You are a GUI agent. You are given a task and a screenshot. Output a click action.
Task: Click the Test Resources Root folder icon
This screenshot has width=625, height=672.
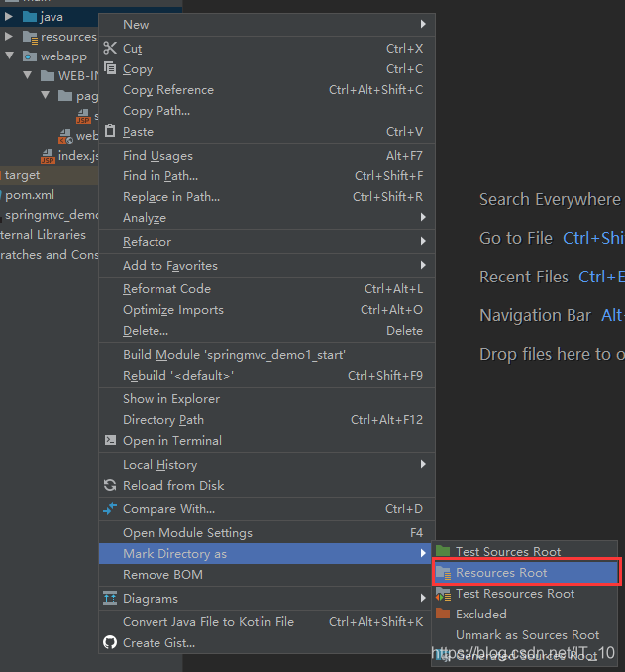pyautogui.click(x=443, y=594)
